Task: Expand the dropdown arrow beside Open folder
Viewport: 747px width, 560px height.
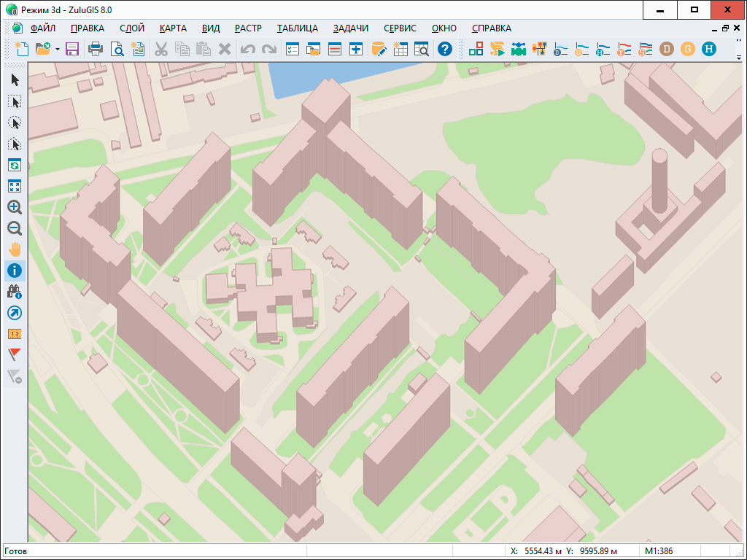Action: 57,50
